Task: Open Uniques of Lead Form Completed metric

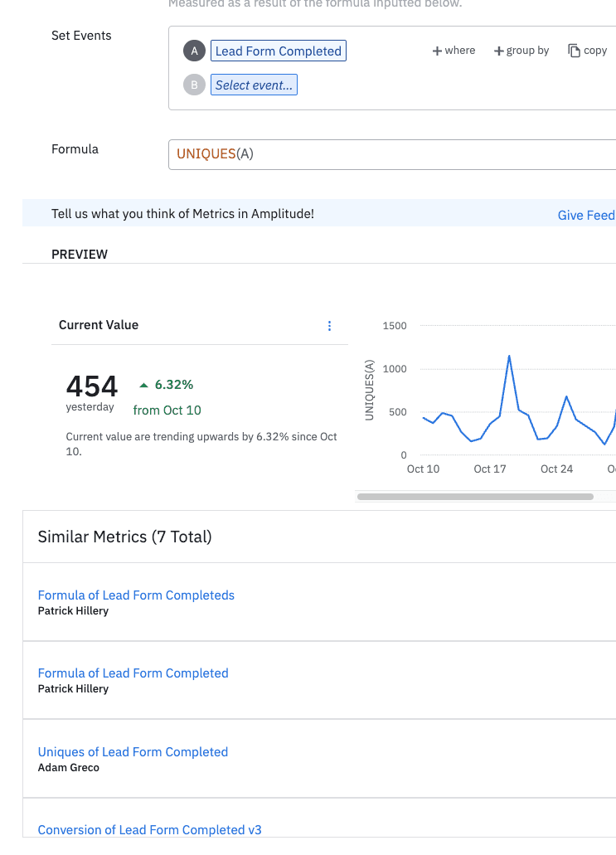Action: (x=133, y=751)
